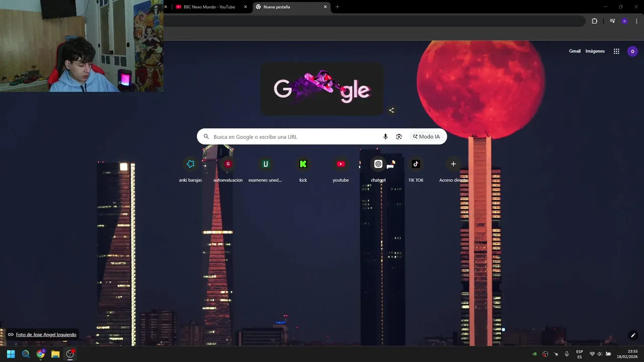Customize this page with the pencil icon

pyautogui.click(x=633, y=335)
